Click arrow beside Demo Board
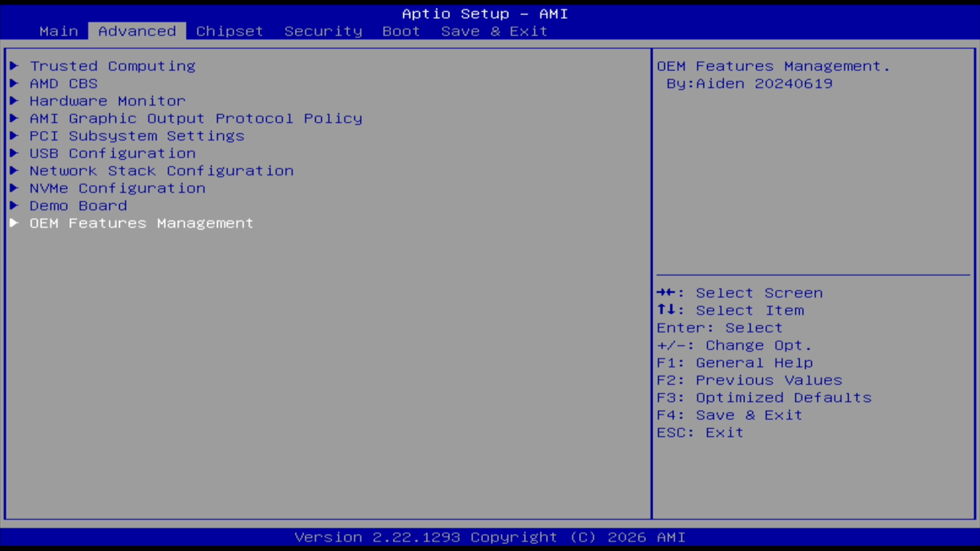 [14, 206]
